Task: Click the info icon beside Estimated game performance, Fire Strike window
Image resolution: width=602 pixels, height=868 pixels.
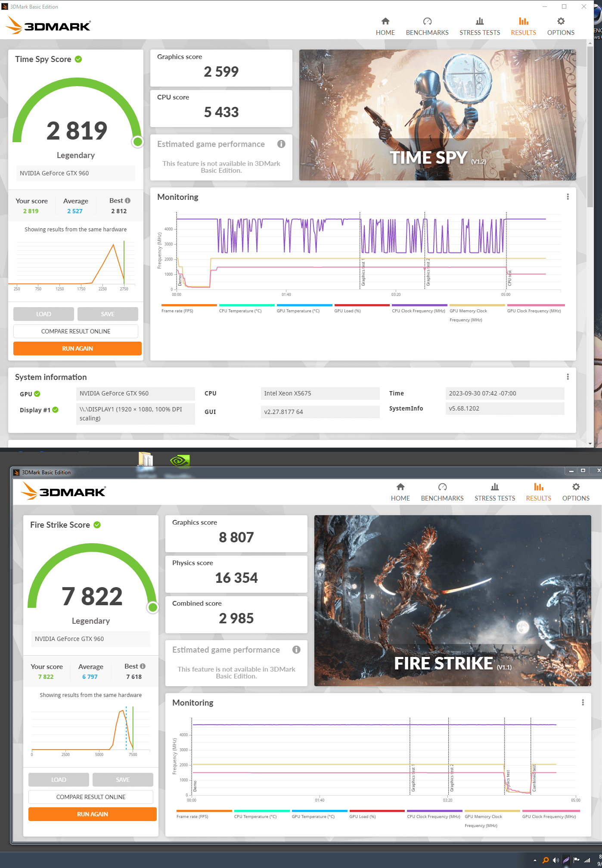Action: click(296, 650)
